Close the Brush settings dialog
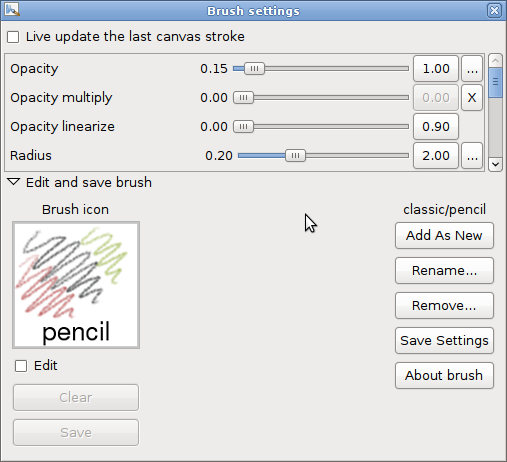Image resolution: width=507 pixels, height=462 pixels. [494, 11]
